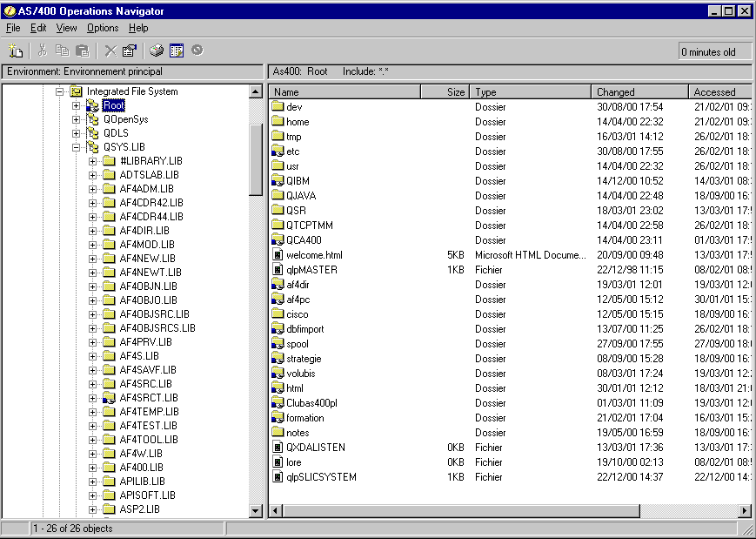Expand the APILIB.LIB library

(92, 482)
